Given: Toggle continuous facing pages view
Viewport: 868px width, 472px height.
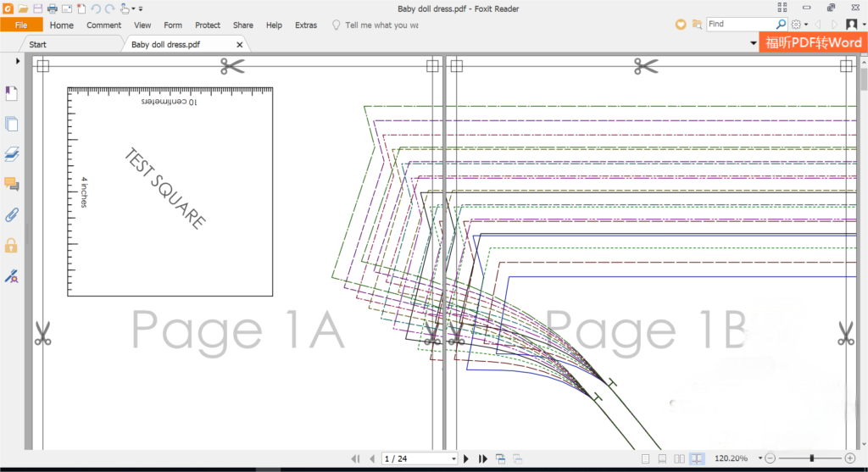Looking at the screenshot, I should 697,458.
